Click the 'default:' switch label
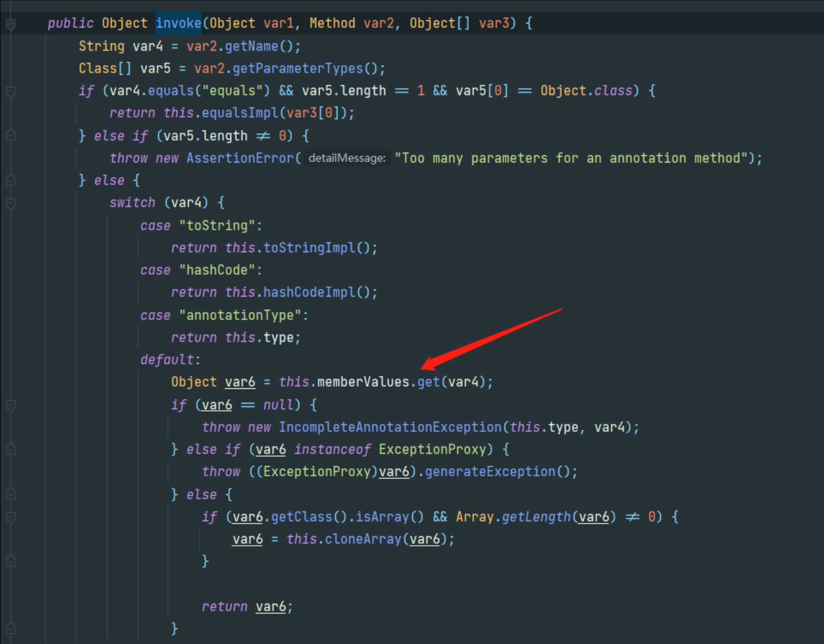Screen dimensions: 824x644 (171, 360)
